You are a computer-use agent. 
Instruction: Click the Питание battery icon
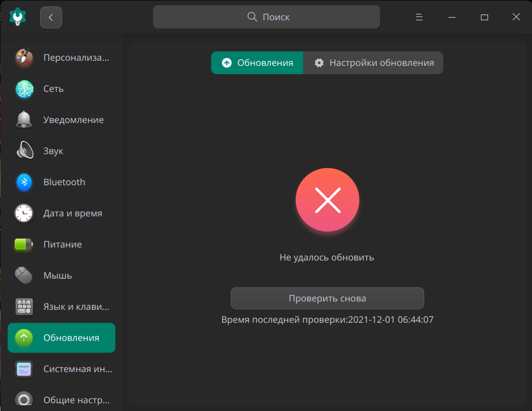(x=23, y=244)
